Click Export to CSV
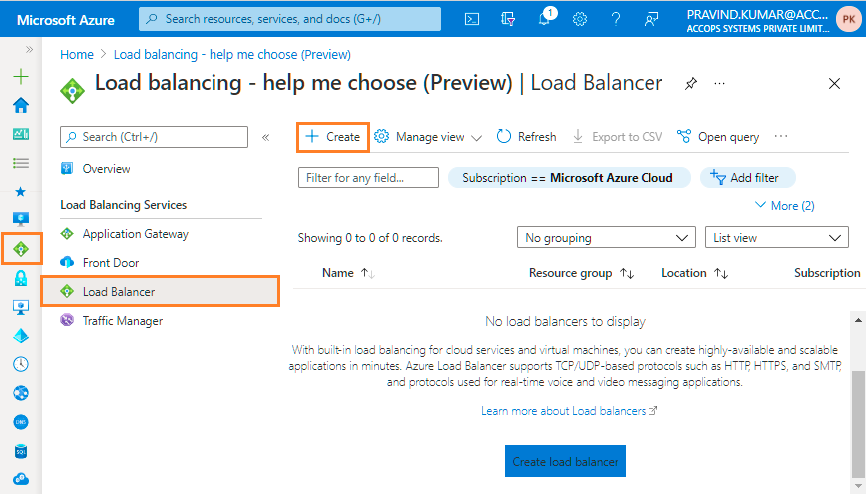 coord(617,137)
